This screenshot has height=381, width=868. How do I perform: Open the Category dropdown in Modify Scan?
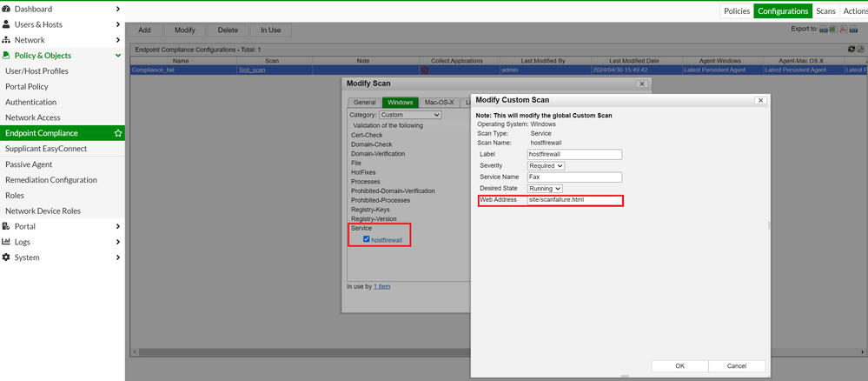pyautogui.click(x=411, y=115)
